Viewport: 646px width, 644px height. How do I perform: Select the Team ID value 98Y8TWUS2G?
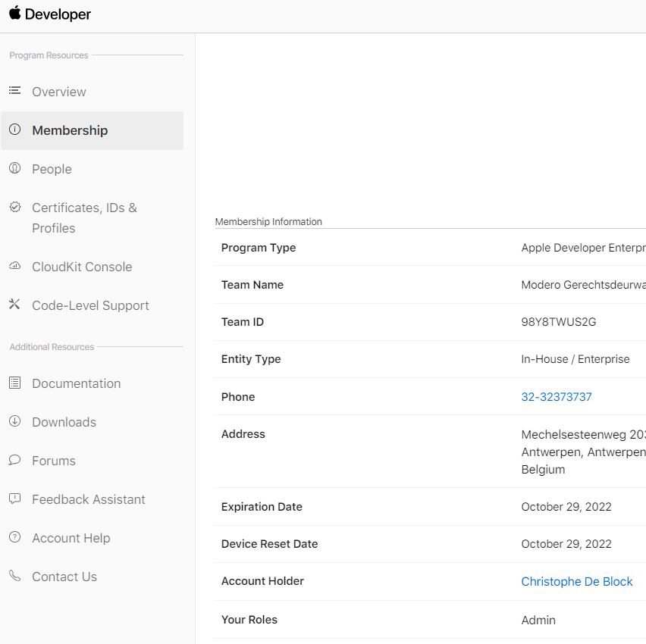[558, 322]
